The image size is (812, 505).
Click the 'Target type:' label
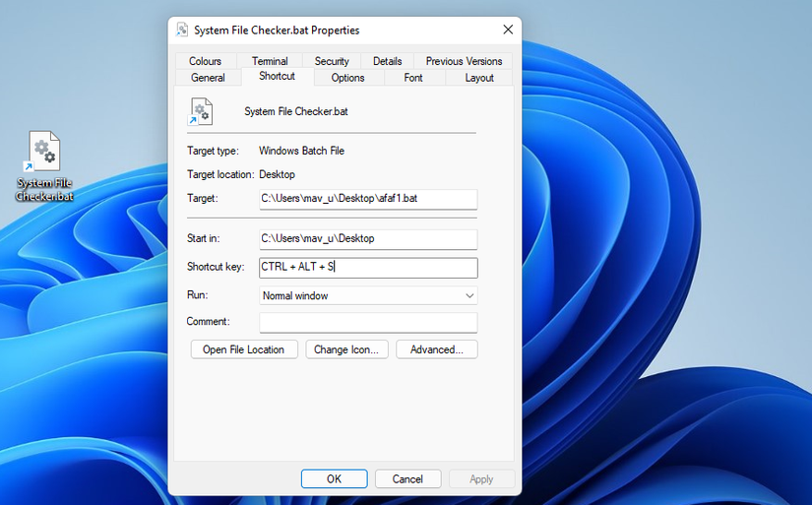213,151
